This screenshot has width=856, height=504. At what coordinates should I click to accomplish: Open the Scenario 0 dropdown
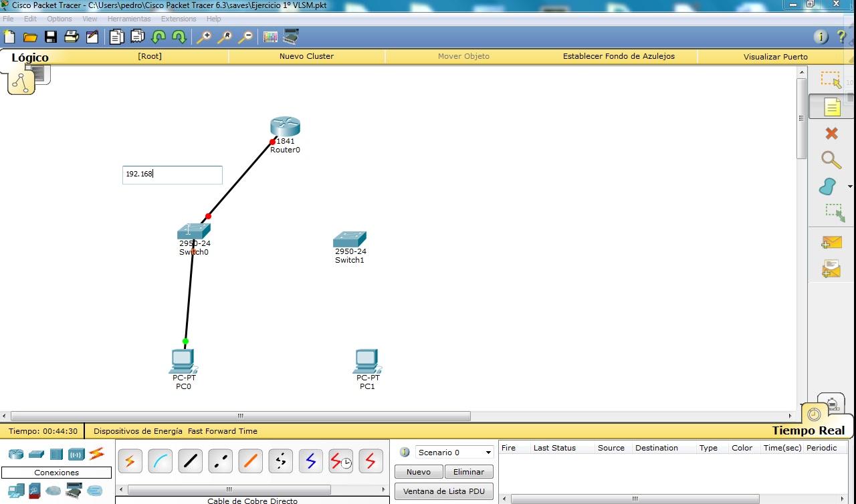[x=455, y=453]
